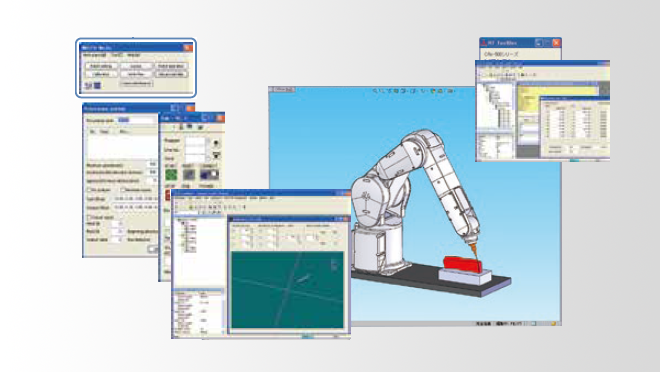Click the round black icon beside Program field
The height and width of the screenshot is (372, 660).
pyautogui.click(x=216, y=143)
